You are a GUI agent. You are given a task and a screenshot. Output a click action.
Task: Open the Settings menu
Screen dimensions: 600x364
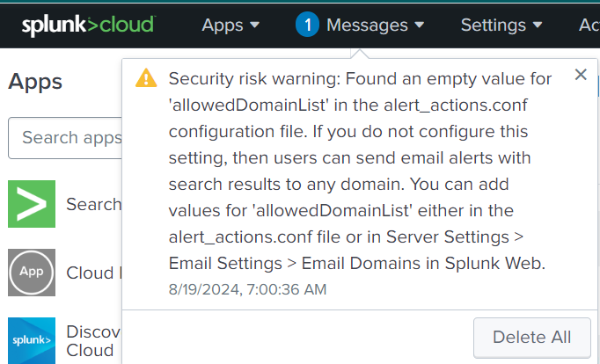[493, 25]
